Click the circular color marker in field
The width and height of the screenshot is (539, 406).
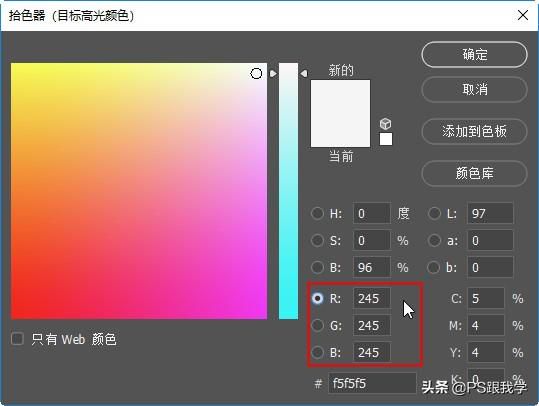pos(256,73)
